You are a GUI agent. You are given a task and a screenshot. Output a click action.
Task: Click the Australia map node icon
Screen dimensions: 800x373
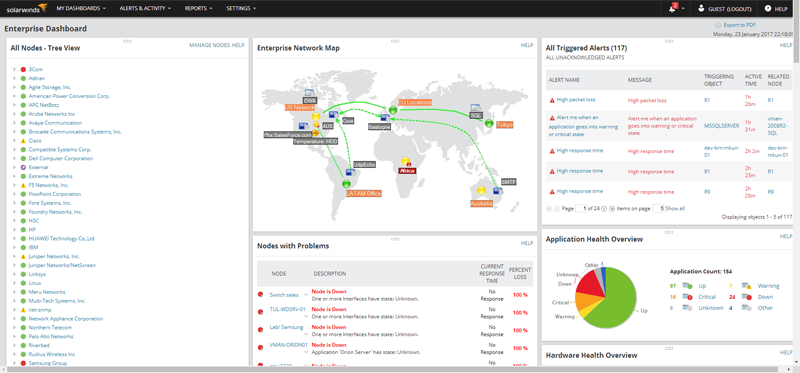[x=481, y=190]
